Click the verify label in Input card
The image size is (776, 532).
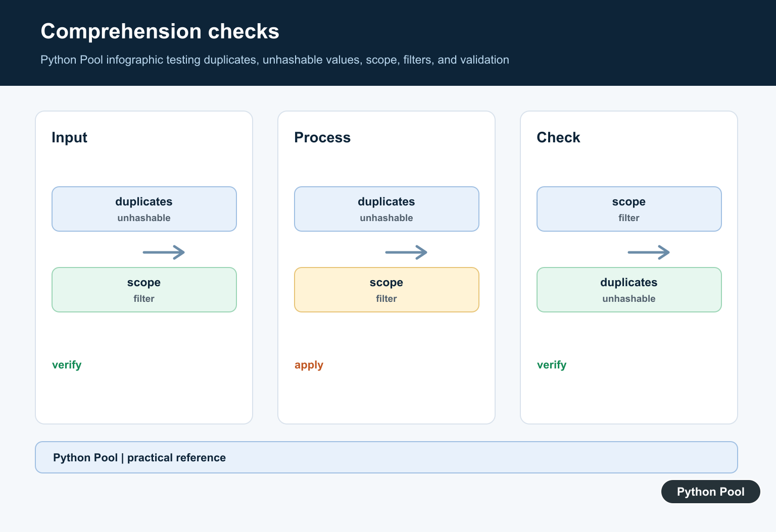pos(67,365)
